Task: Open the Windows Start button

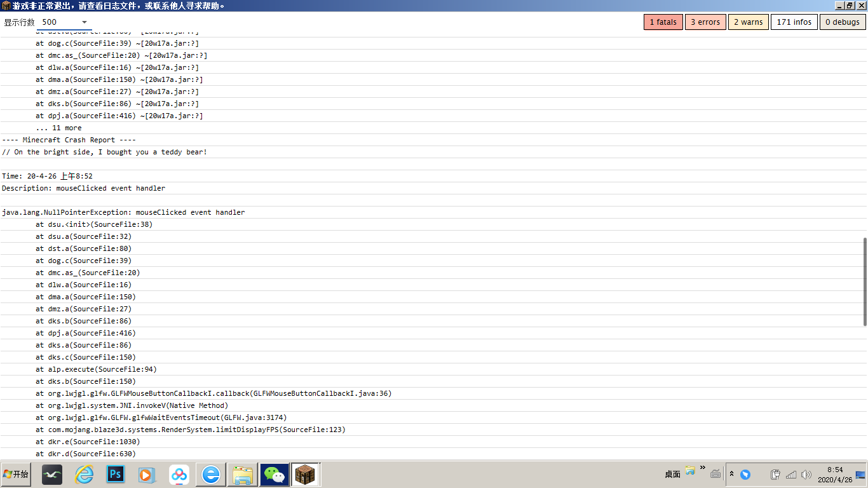Action: point(16,475)
